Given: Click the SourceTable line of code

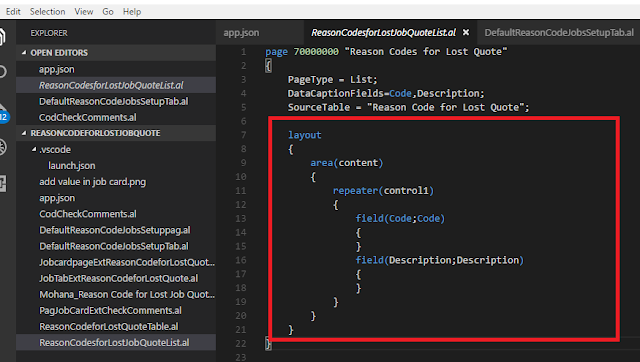Looking at the screenshot, I should (x=408, y=107).
